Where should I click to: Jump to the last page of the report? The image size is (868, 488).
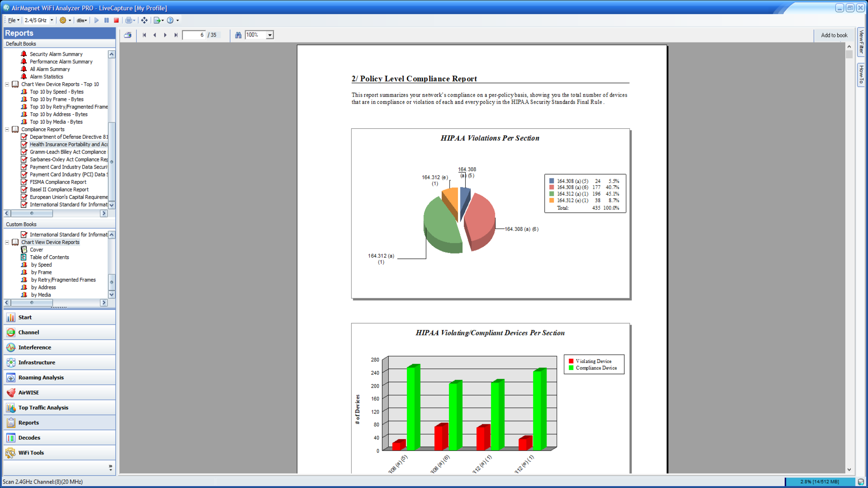176,35
